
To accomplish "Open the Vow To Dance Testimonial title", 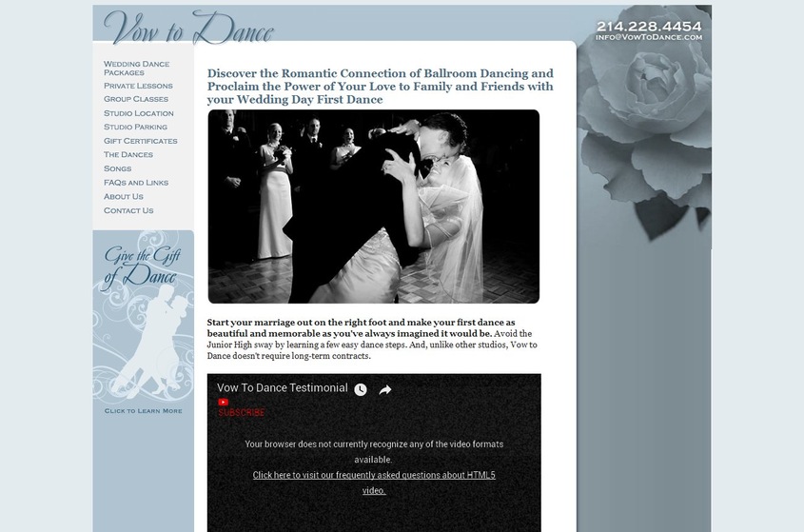I will pyautogui.click(x=282, y=388).
